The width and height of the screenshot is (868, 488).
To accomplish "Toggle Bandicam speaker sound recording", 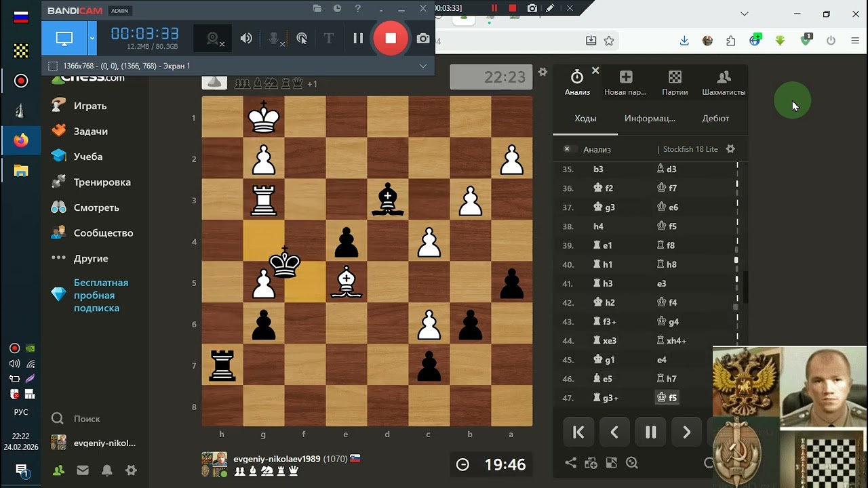I will (x=245, y=39).
